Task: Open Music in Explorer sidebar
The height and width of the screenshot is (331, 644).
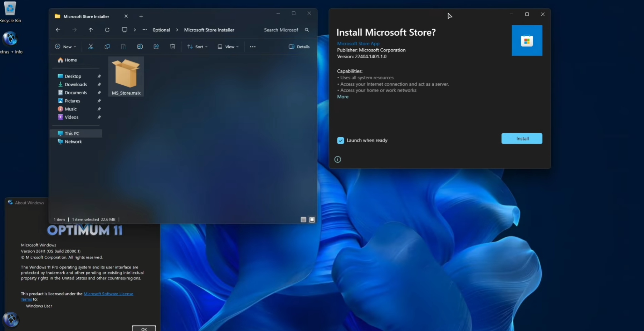Action: (x=71, y=109)
